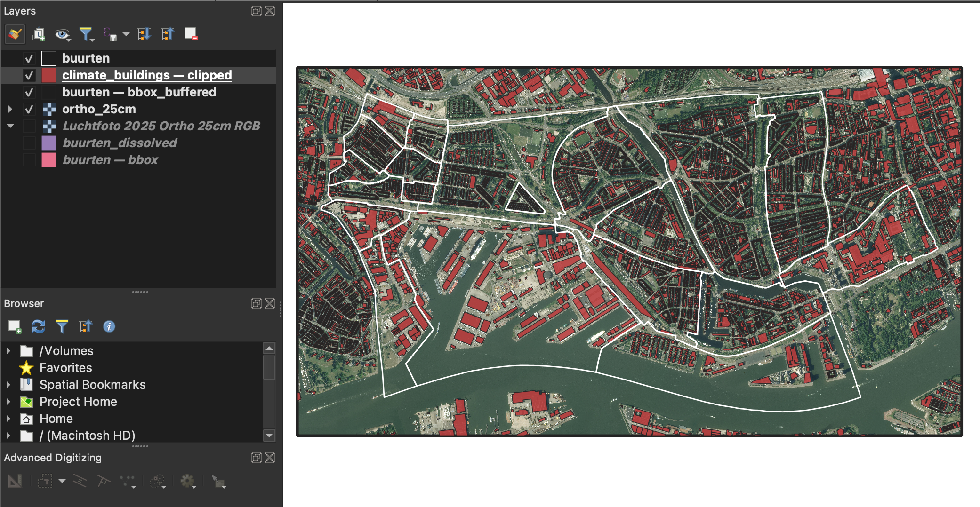
Task: Enable Properties widget info icon in Browser
Action: click(109, 326)
